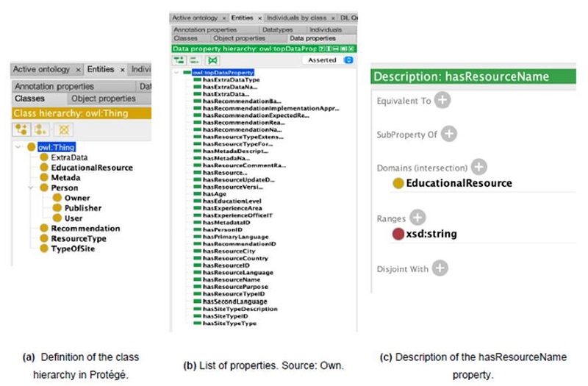Image resolution: width=588 pixels, height=386 pixels.
Task: Select hasRecommendationID data property
Action: tap(240, 244)
